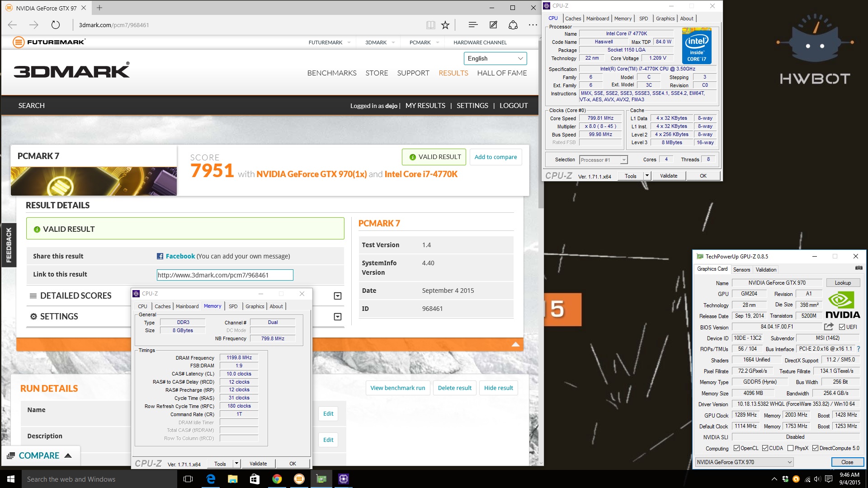Expand the Detailed Scores section arrow

tap(337, 296)
